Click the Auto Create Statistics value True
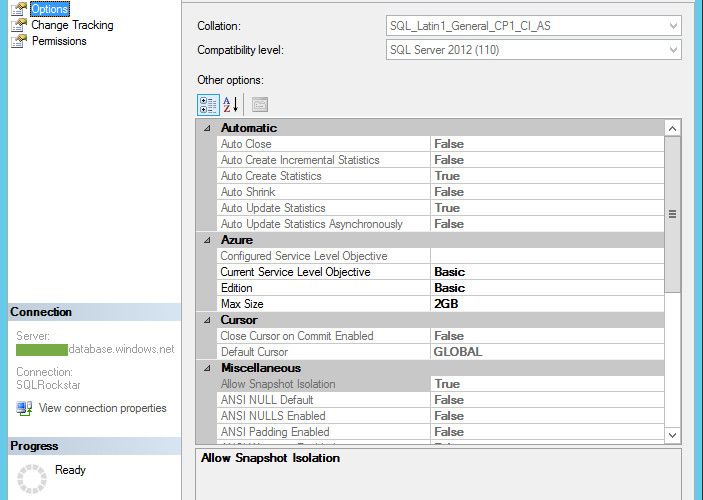Screen dimensions: 703x500 pyautogui.click(x=447, y=176)
